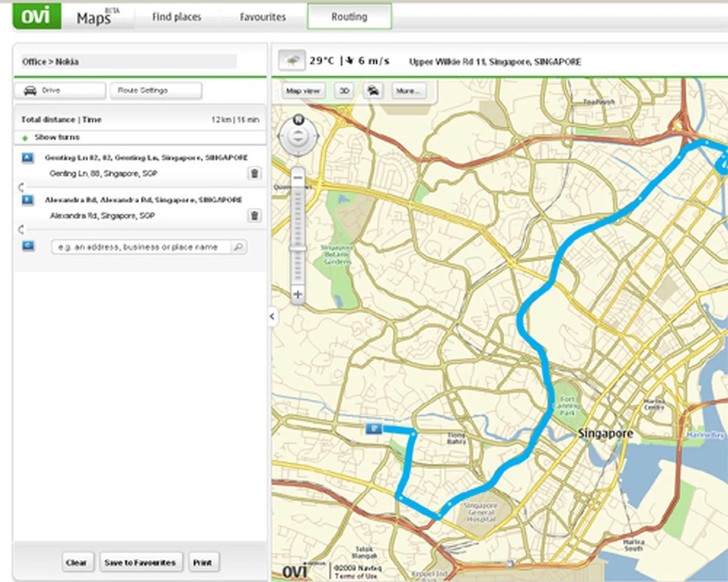Click the compass north indicator on the map
Viewport: 728px width, 582px height.
click(299, 119)
